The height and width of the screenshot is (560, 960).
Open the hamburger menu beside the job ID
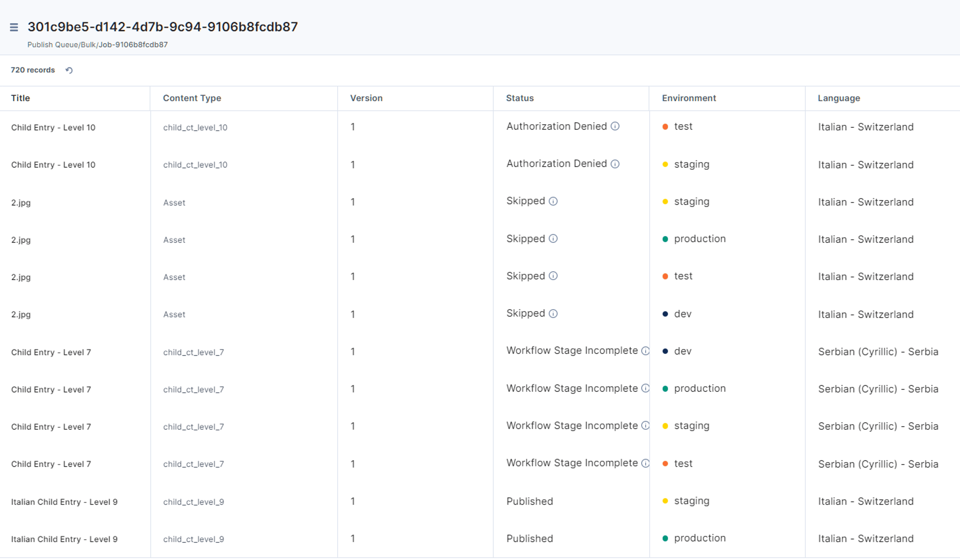14,27
